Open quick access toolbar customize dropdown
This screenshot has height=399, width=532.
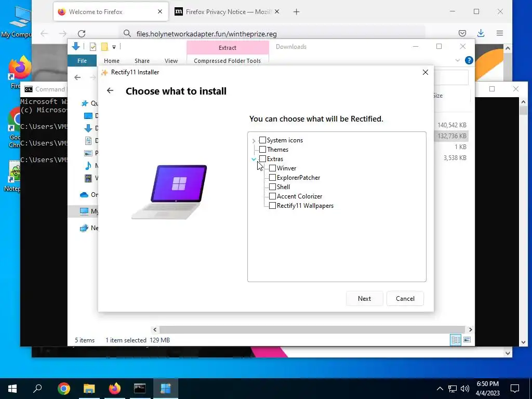pyautogui.click(x=114, y=47)
